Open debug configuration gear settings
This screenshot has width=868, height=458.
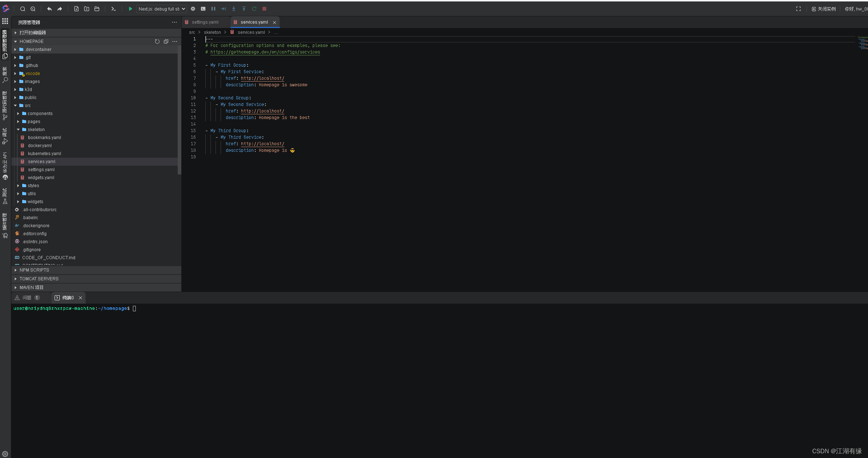click(x=193, y=9)
